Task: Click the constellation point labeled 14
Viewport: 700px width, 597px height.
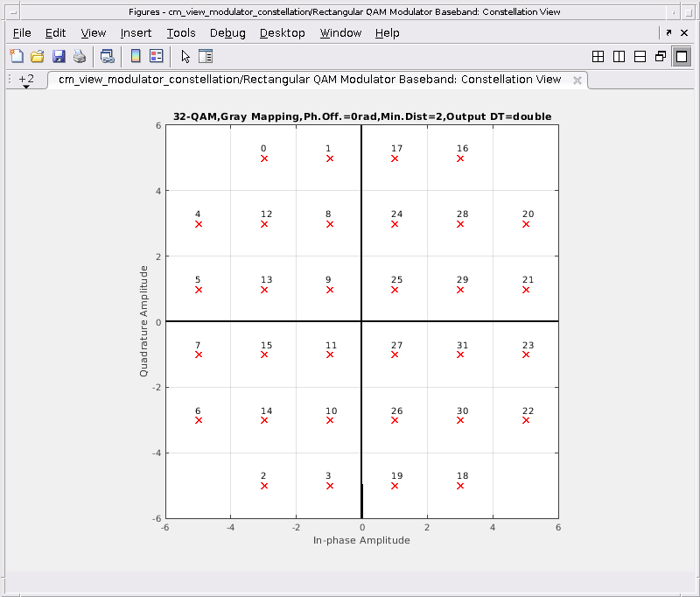Action: coord(264,420)
